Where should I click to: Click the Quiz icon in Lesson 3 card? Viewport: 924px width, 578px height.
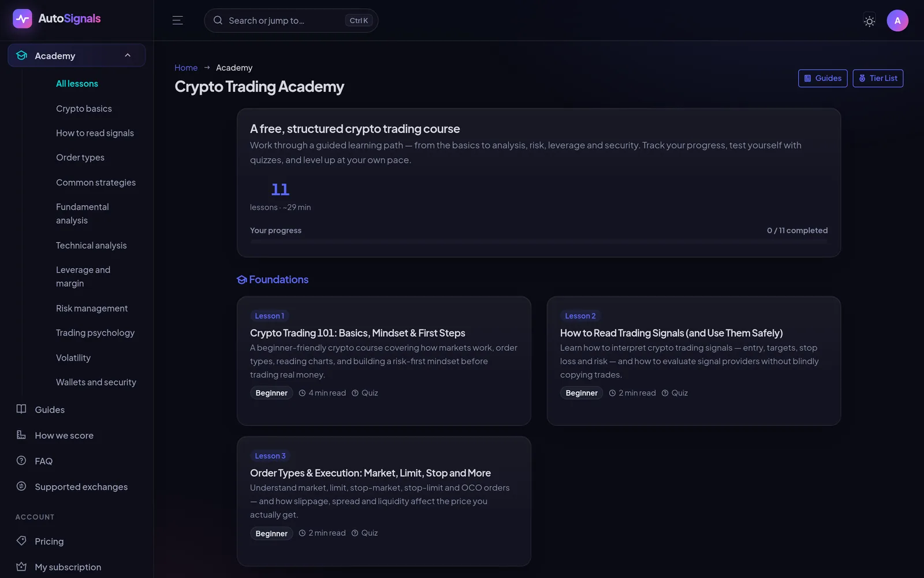coord(355,533)
